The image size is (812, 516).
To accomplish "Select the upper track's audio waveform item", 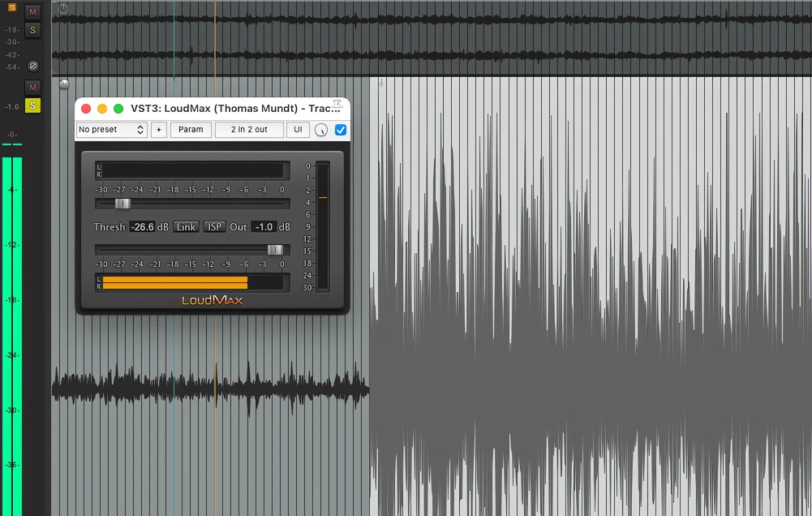I will tap(432, 37).
